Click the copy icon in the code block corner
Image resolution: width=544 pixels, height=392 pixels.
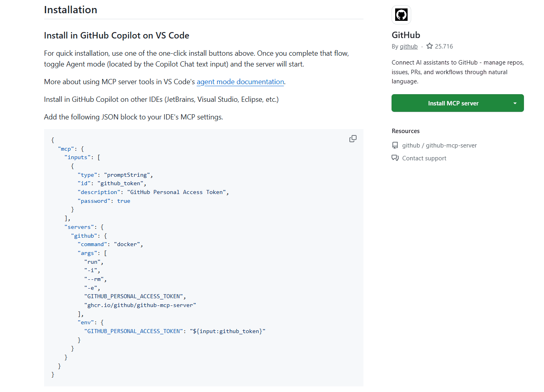(353, 138)
